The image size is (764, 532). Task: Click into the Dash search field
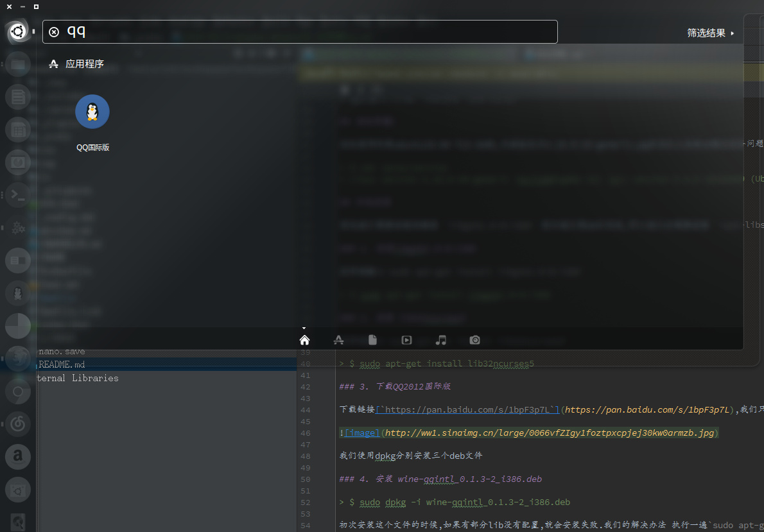300,31
